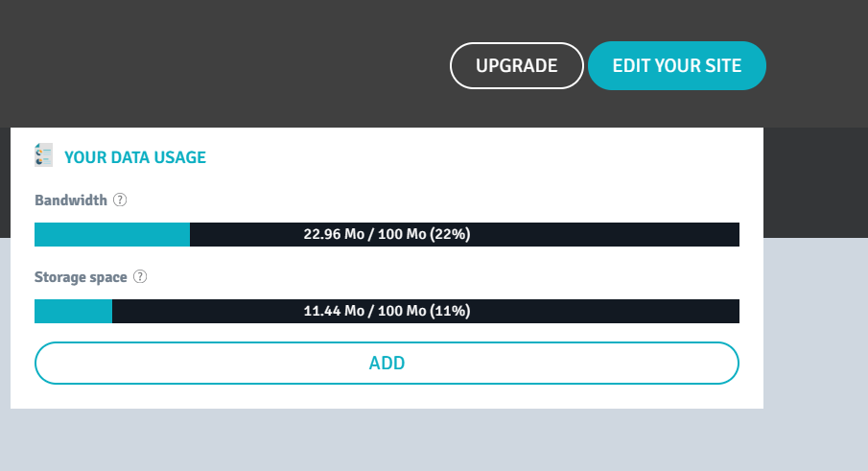The width and height of the screenshot is (868, 471).
Task: Click the Storage space help question mark icon
Action: 140,276
